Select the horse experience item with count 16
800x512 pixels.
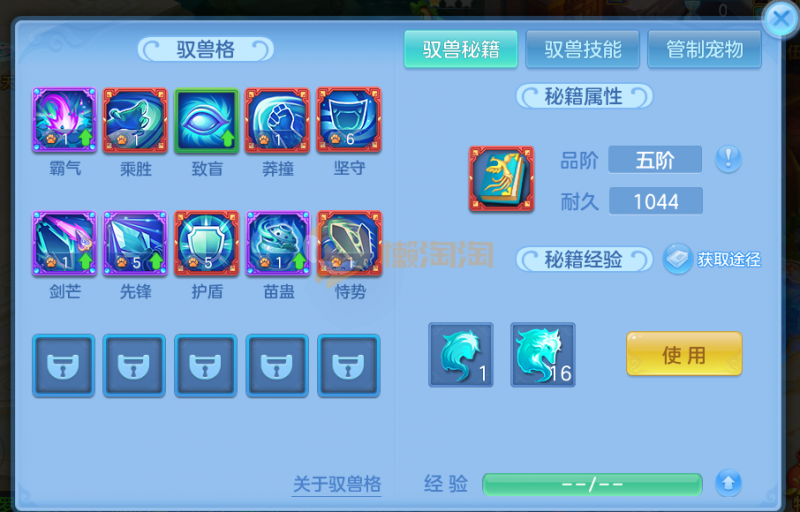543,354
